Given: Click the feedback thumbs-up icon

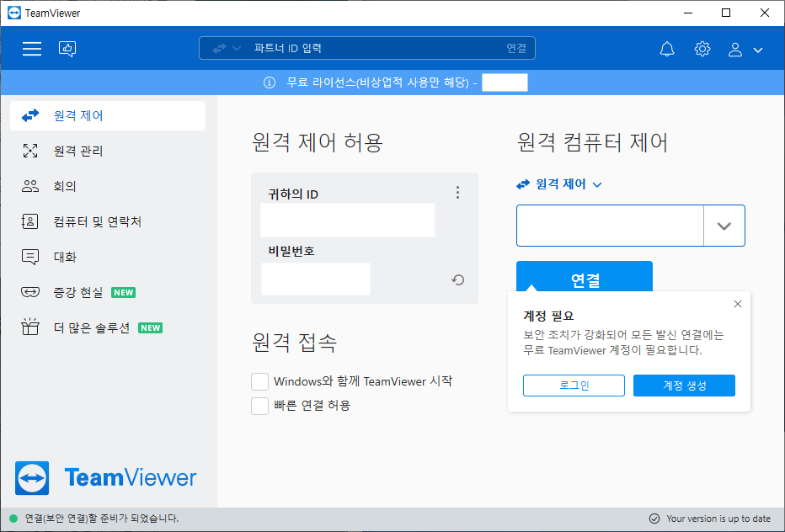Looking at the screenshot, I should coord(67,49).
